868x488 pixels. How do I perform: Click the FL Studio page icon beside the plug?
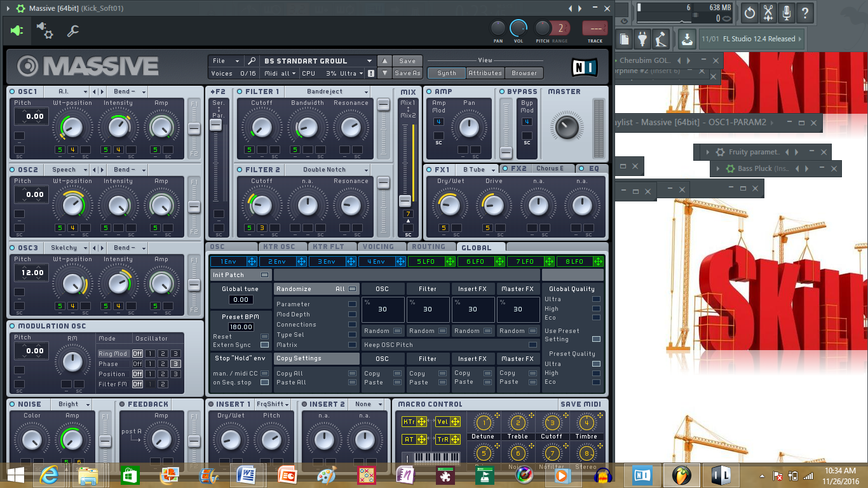pyautogui.click(x=624, y=39)
